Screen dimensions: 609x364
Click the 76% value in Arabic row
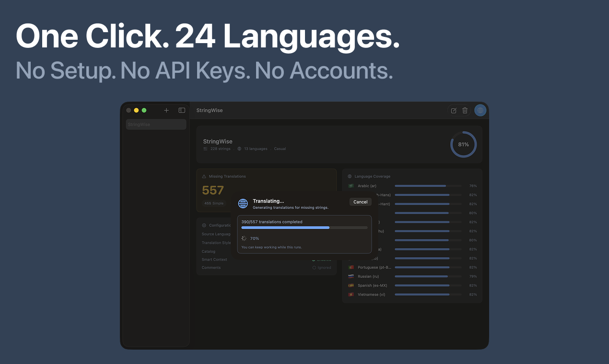(x=473, y=186)
